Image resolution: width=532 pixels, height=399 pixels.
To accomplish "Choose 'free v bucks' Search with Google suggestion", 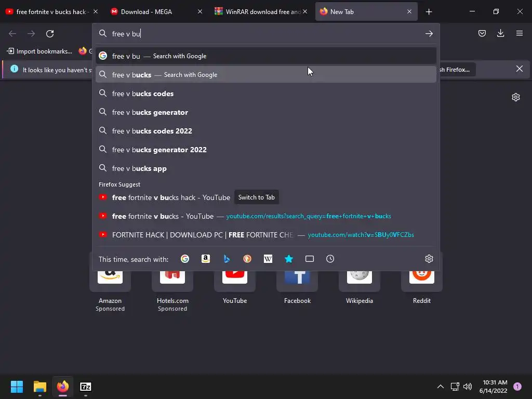I will 265,75.
